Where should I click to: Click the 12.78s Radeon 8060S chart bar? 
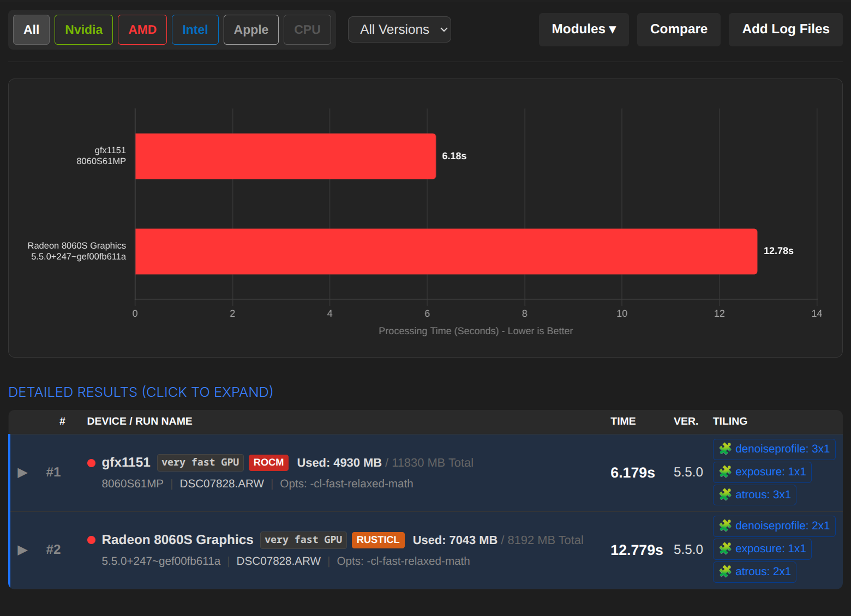(x=446, y=251)
